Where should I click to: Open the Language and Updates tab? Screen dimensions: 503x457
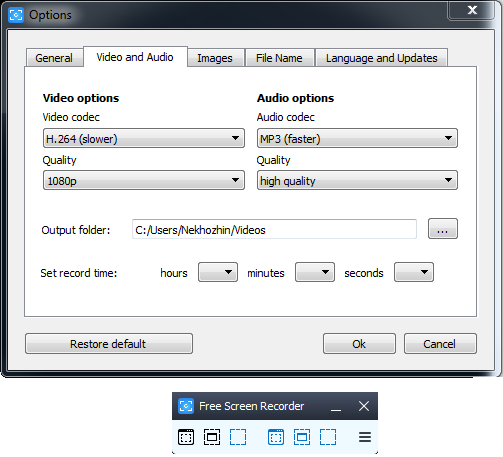pyautogui.click(x=381, y=58)
